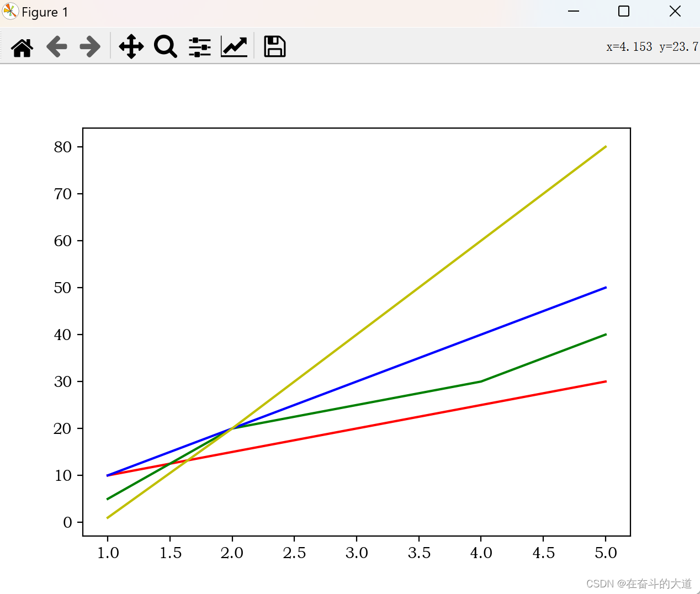The image size is (700, 594).
Task: Activate the Zoom to rectangle tool
Action: tap(165, 46)
